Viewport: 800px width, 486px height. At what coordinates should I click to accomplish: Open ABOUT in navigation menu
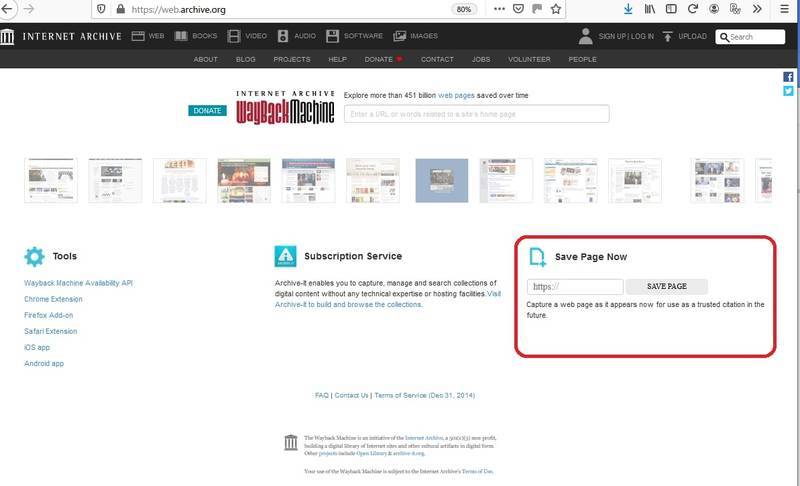206,59
